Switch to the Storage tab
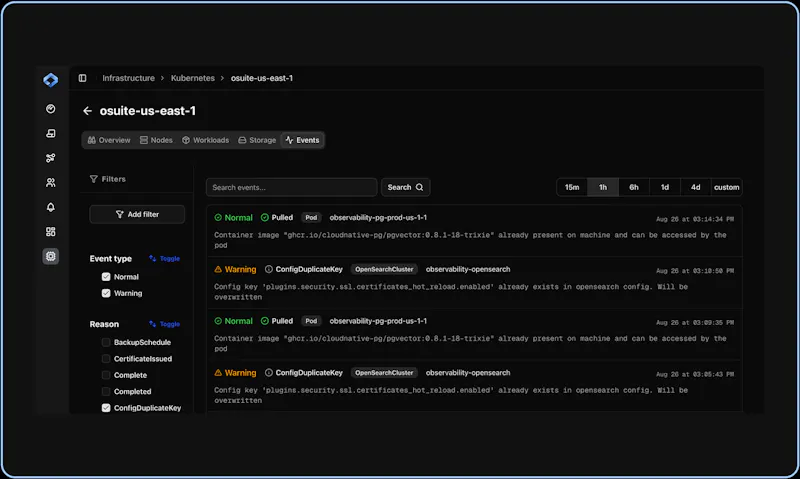800x479 pixels. [257, 140]
